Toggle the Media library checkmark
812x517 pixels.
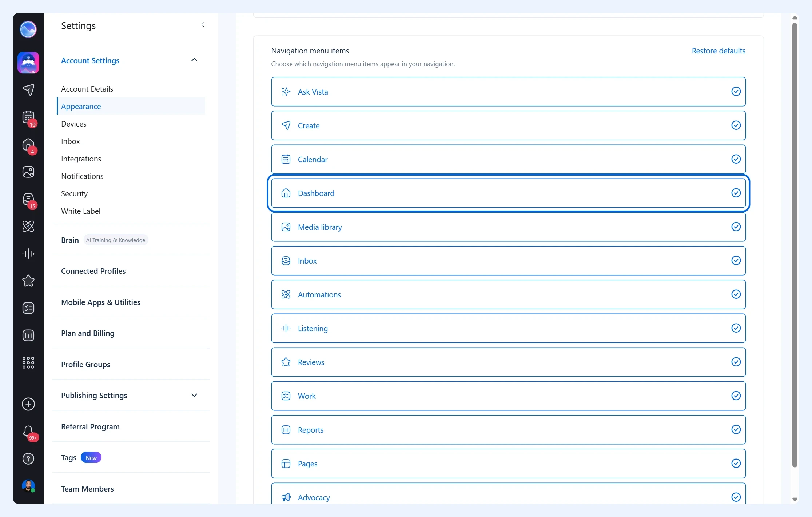[736, 227]
